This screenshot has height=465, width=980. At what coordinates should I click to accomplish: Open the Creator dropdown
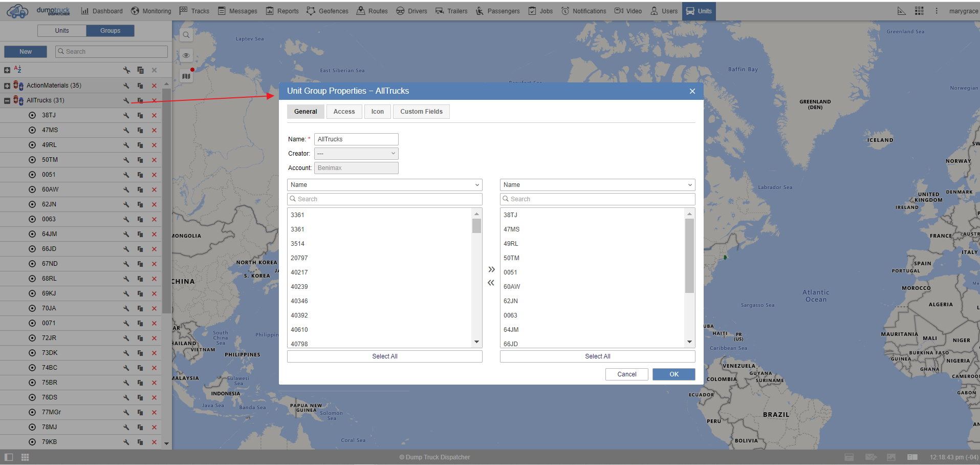(x=356, y=154)
